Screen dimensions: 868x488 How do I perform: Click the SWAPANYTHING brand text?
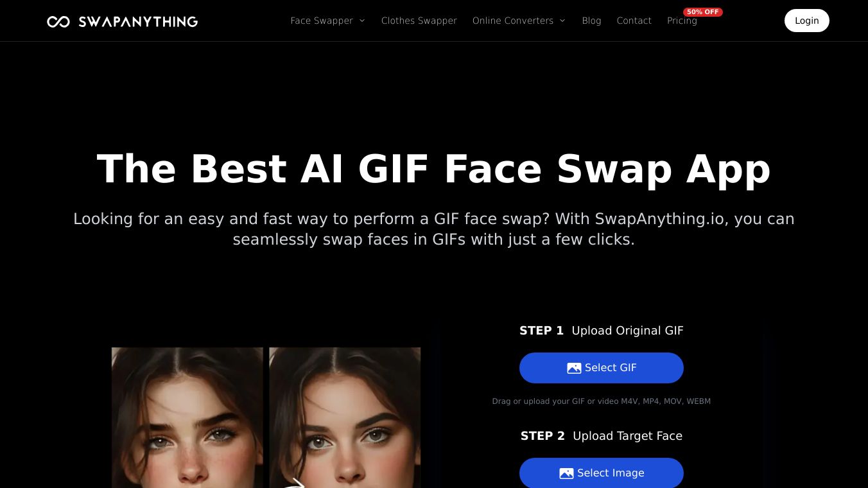coord(138,22)
